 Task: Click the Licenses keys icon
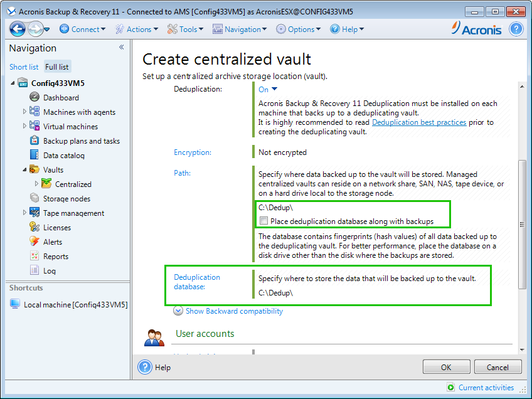pyautogui.click(x=35, y=226)
